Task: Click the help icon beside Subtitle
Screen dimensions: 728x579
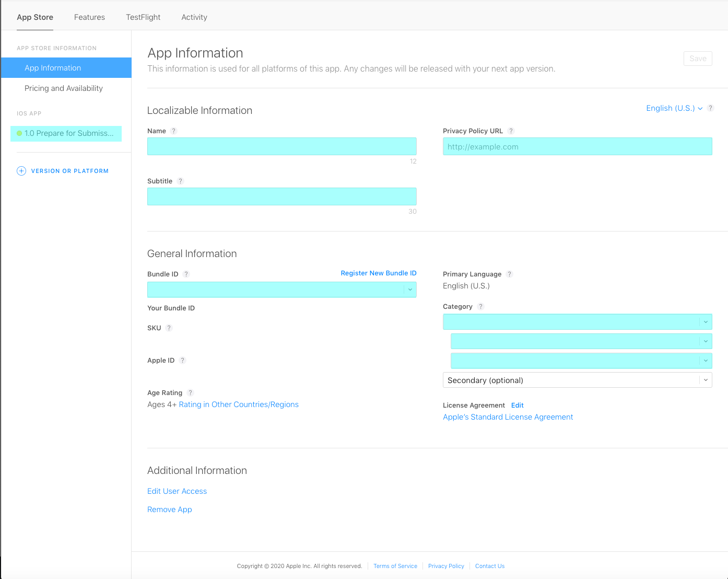Action: (x=180, y=181)
